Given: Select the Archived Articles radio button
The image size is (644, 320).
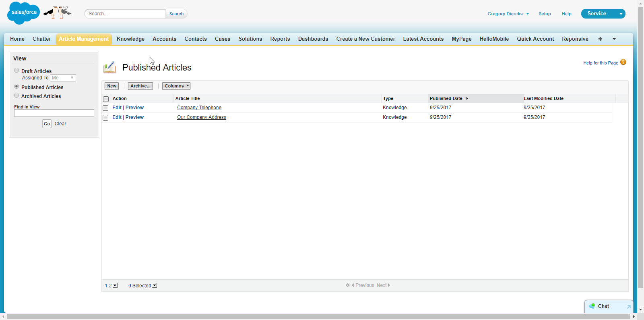Looking at the screenshot, I should pos(17,96).
